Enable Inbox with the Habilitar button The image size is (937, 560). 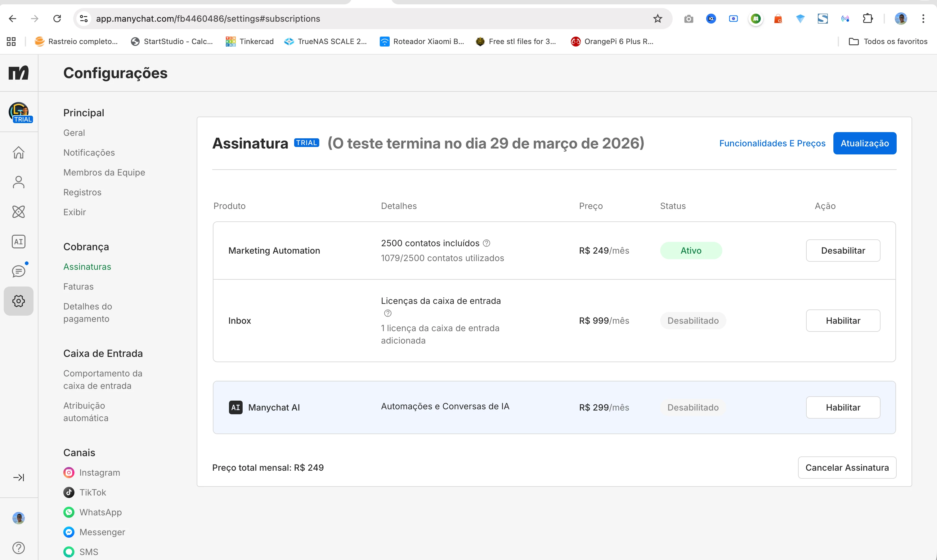[843, 321]
